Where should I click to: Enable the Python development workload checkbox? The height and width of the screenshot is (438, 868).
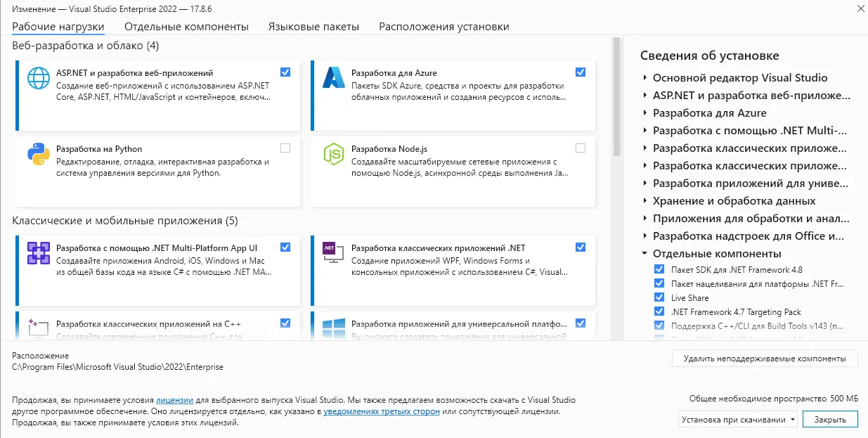(285, 148)
